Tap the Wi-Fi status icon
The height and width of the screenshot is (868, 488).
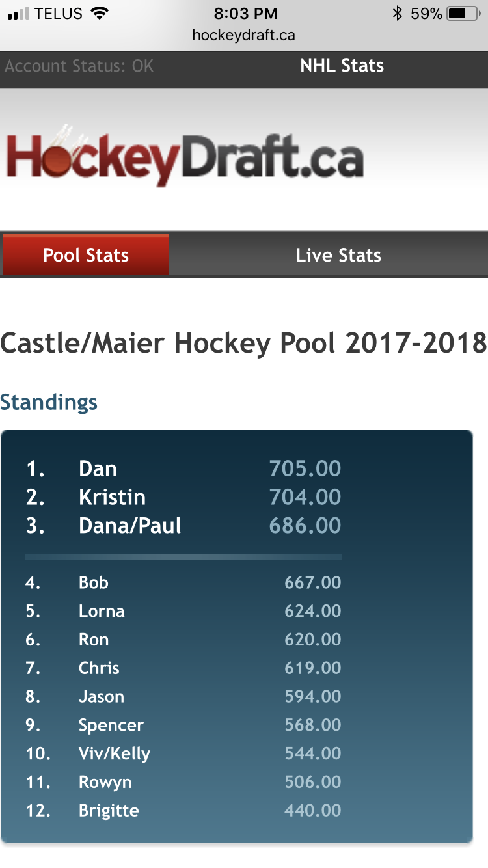pos(100,14)
